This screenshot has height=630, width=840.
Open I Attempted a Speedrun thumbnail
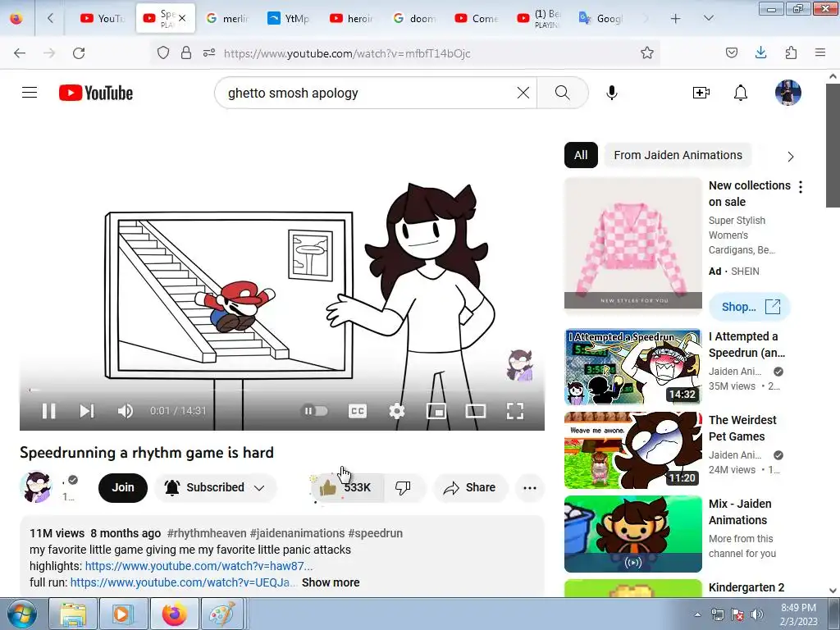pyautogui.click(x=632, y=367)
